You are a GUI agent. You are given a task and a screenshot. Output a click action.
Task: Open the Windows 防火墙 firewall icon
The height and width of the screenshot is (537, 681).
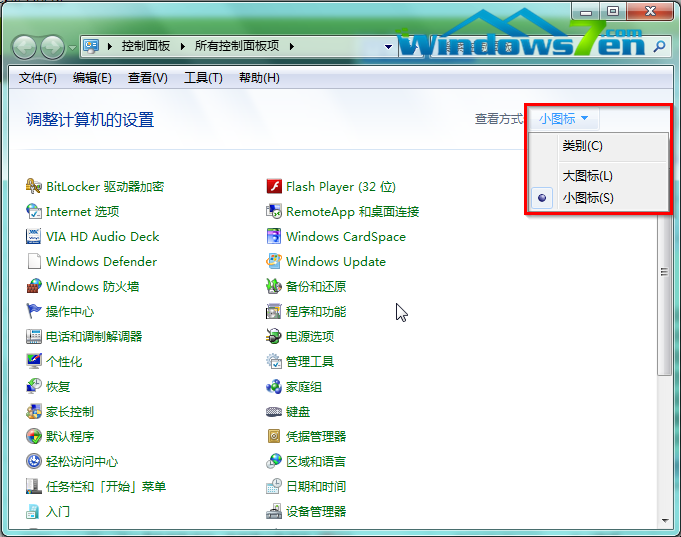(33, 286)
